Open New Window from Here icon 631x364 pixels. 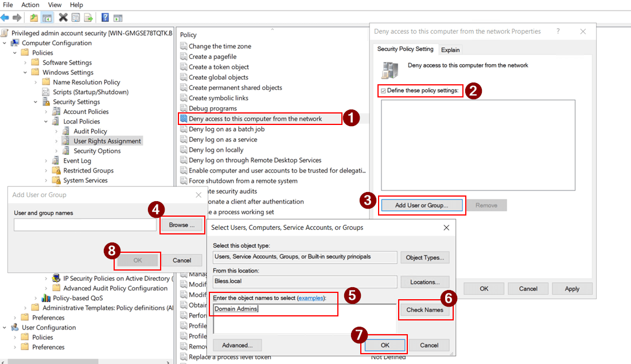coord(118,17)
